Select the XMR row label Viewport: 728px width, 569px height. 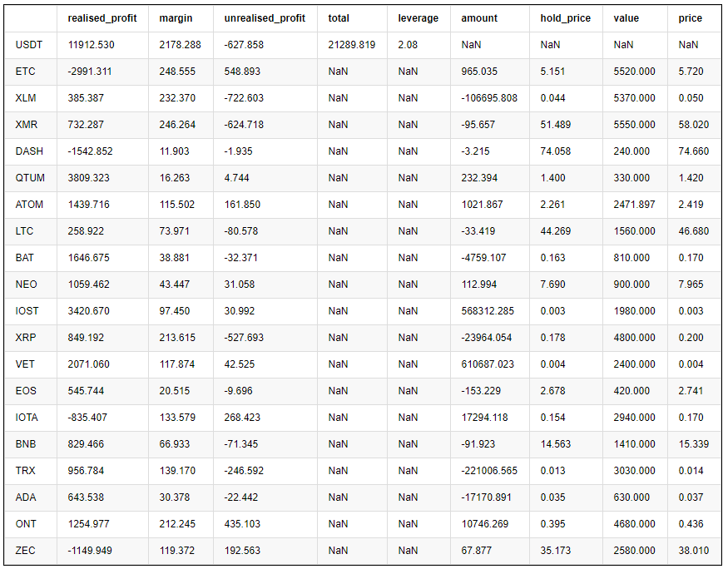tap(28, 125)
